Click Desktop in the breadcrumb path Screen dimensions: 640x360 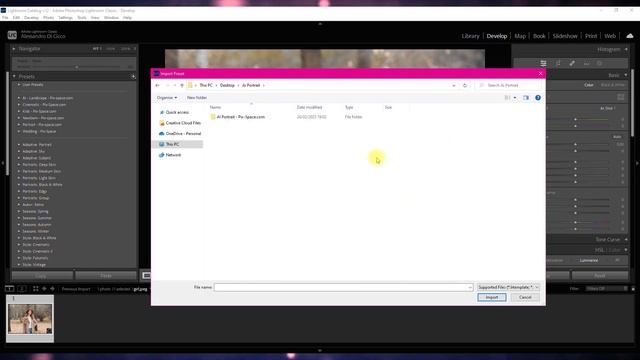227,85
